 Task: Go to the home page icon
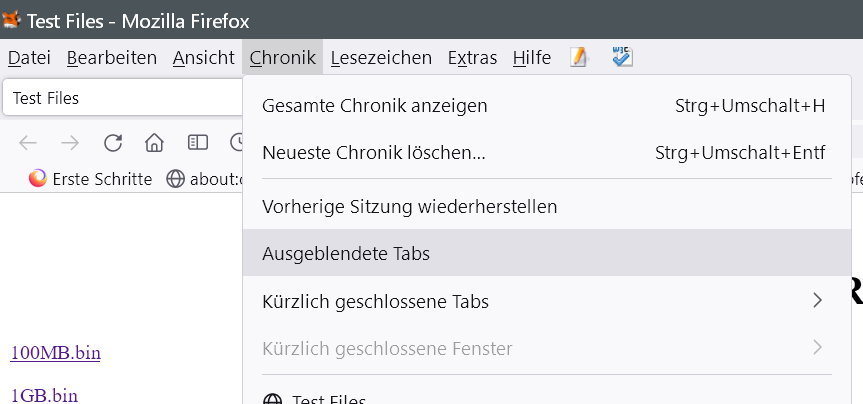pos(154,143)
